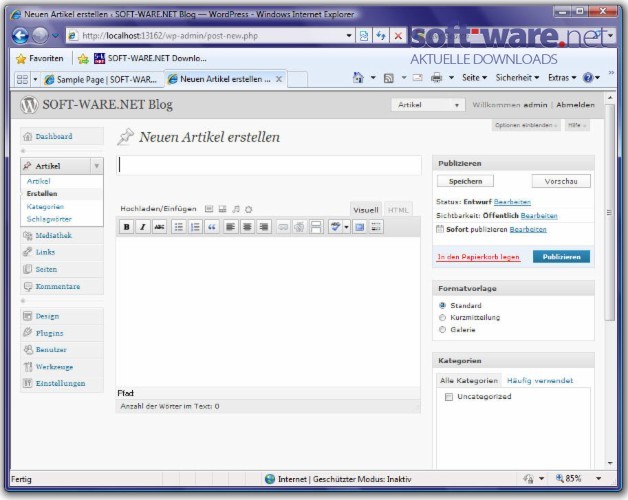628x500 pixels.
Task: Insert the More tag
Action: pos(316,227)
